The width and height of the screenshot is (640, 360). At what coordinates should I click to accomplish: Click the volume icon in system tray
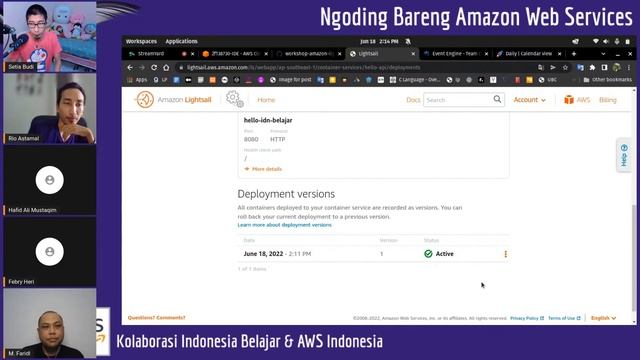coord(606,41)
